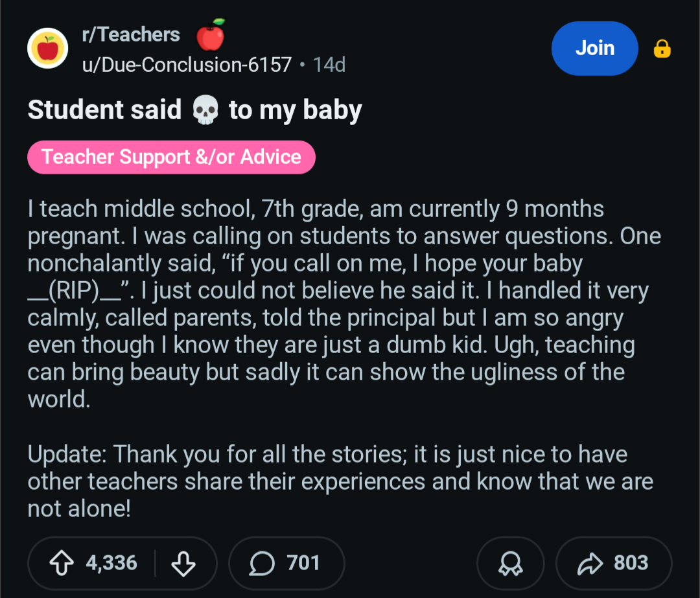Image resolution: width=700 pixels, height=598 pixels.
Task: Join the r/Teachers community
Action: (x=594, y=49)
